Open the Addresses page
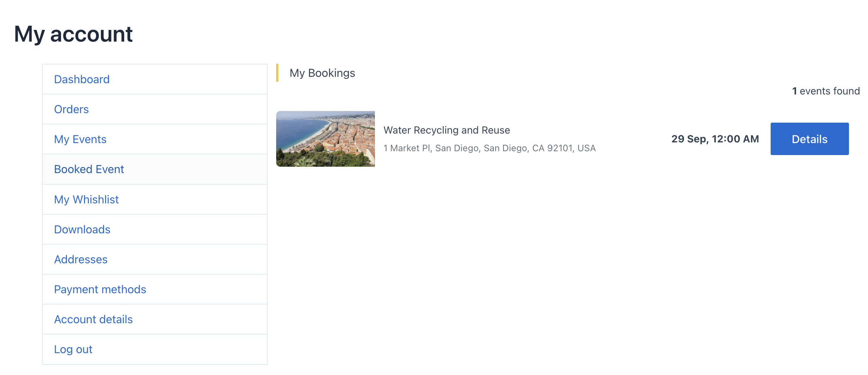868x375 pixels. (81, 259)
